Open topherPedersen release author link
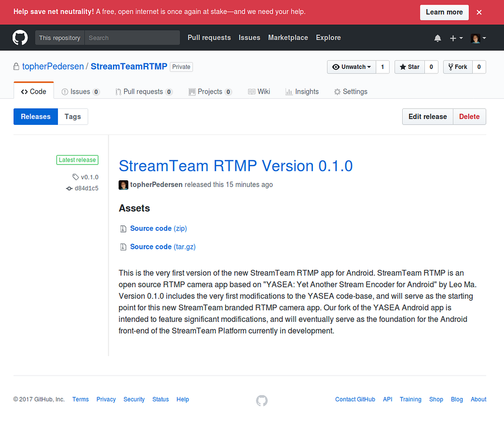This screenshot has height=425, width=504. click(156, 185)
